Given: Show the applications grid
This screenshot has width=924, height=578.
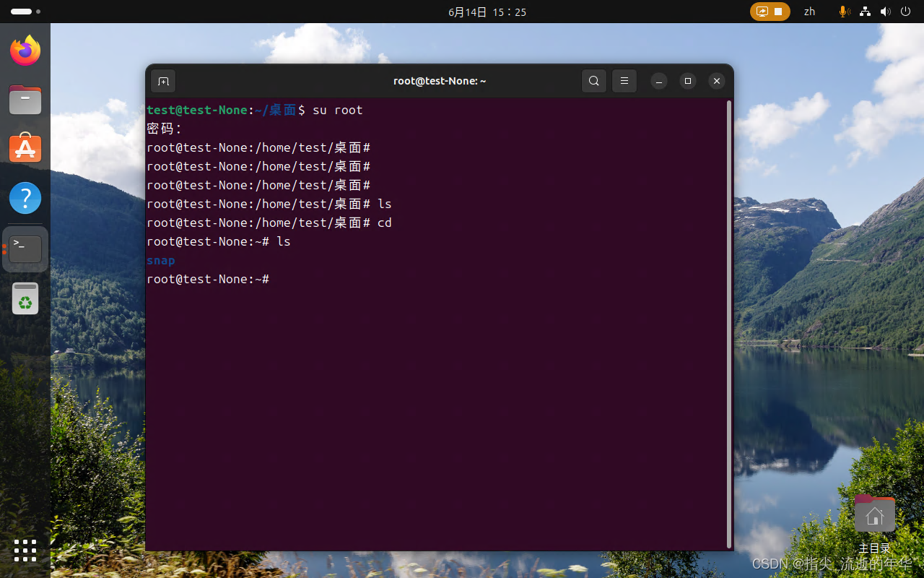Looking at the screenshot, I should [x=25, y=551].
